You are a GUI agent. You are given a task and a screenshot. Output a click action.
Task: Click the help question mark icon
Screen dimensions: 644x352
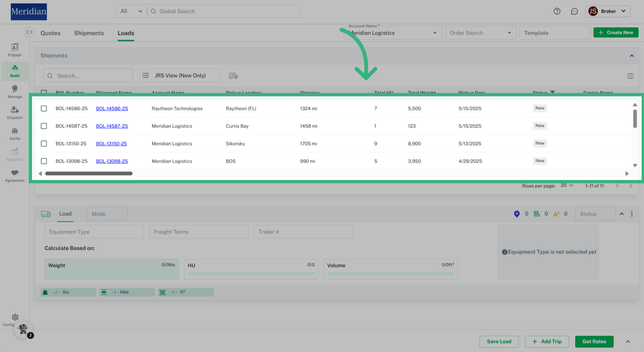tap(557, 11)
